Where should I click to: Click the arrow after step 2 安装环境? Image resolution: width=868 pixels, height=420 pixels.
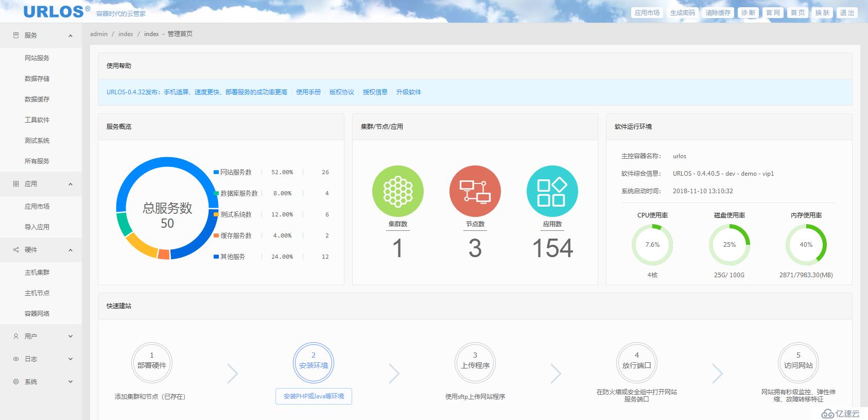click(x=394, y=374)
